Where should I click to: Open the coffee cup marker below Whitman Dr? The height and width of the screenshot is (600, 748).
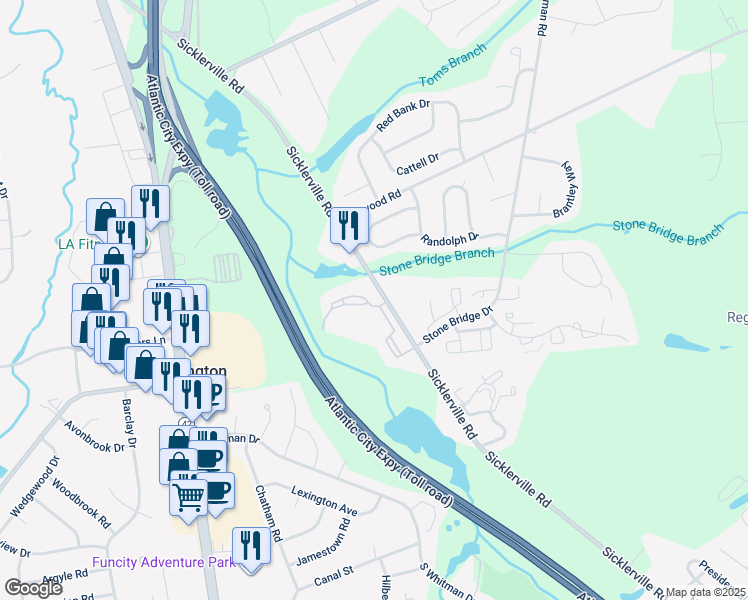(210, 459)
